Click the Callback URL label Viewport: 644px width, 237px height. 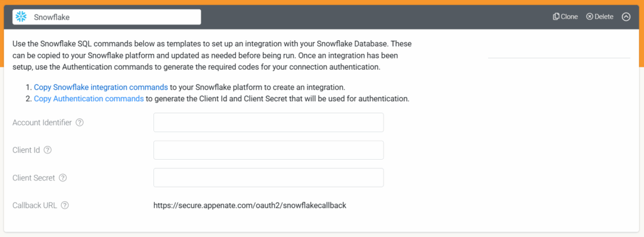pos(35,206)
